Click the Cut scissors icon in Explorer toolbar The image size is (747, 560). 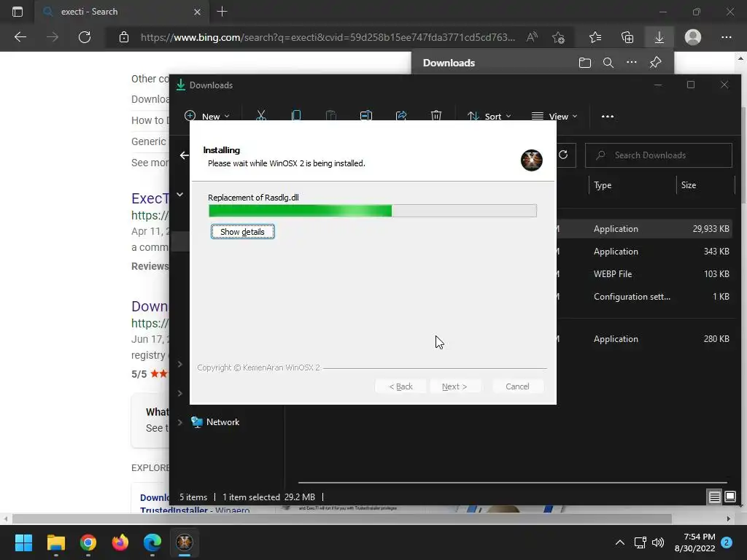(261, 116)
